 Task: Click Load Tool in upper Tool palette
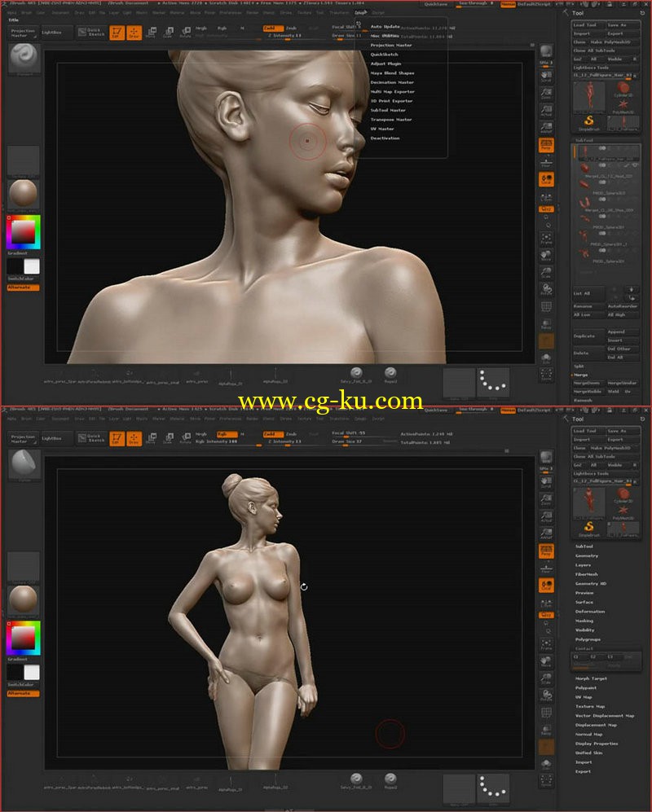[588, 25]
